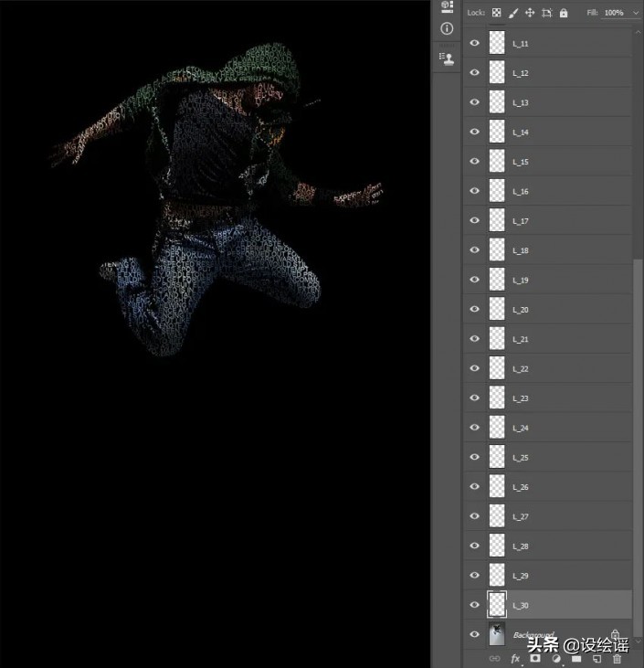Delete layer using the trash icon
The width and height of the screenshot is (644, 668).
click(x=618, y=658)
